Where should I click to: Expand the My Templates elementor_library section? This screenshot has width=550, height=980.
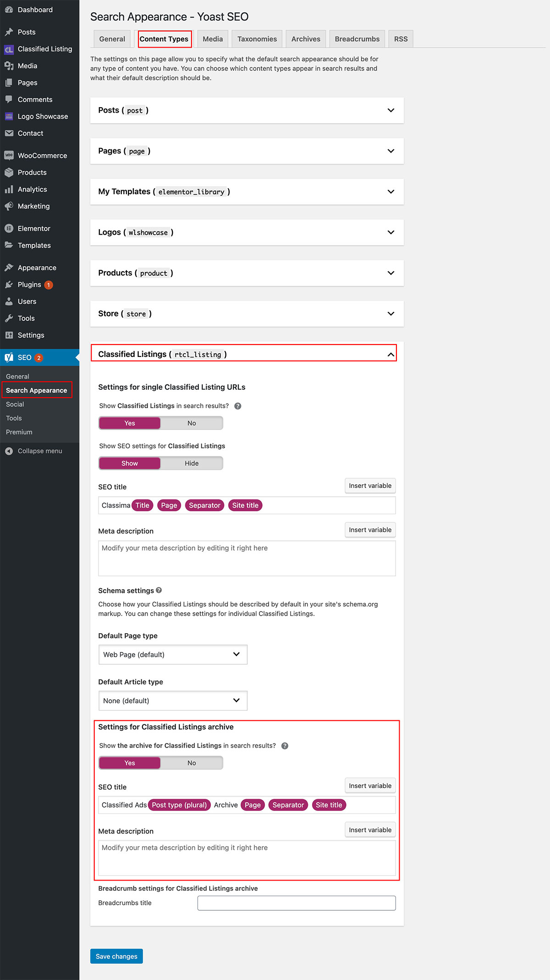[247, 192]
